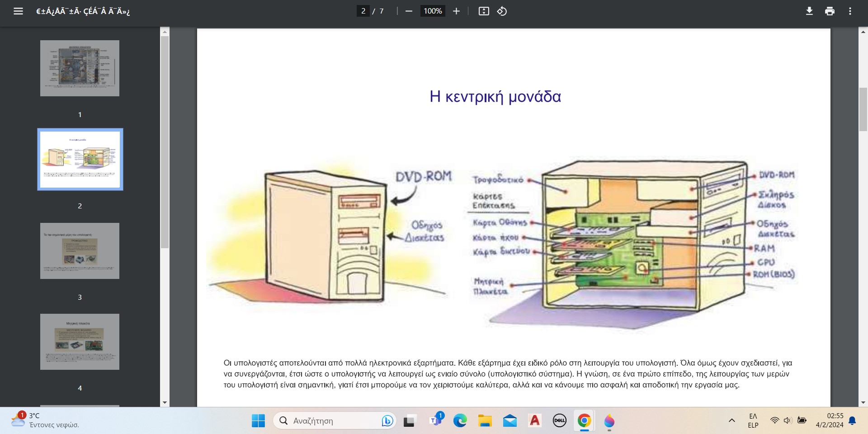Viewport: 868px width, 434px height.
Task: Open Bing chat icon in search box
Action: 387,421
